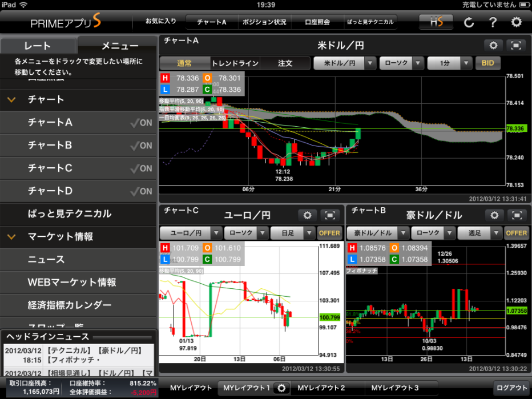Open Chart A settings gear

(493, 46)
